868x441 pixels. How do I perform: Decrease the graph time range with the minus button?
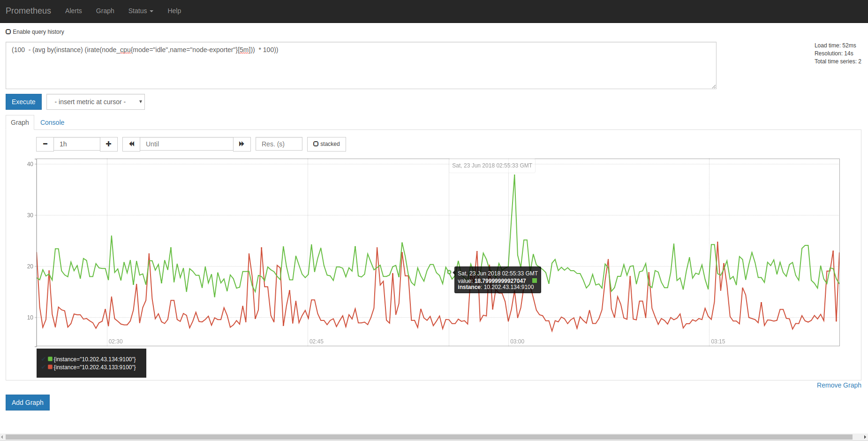(45, 144)
